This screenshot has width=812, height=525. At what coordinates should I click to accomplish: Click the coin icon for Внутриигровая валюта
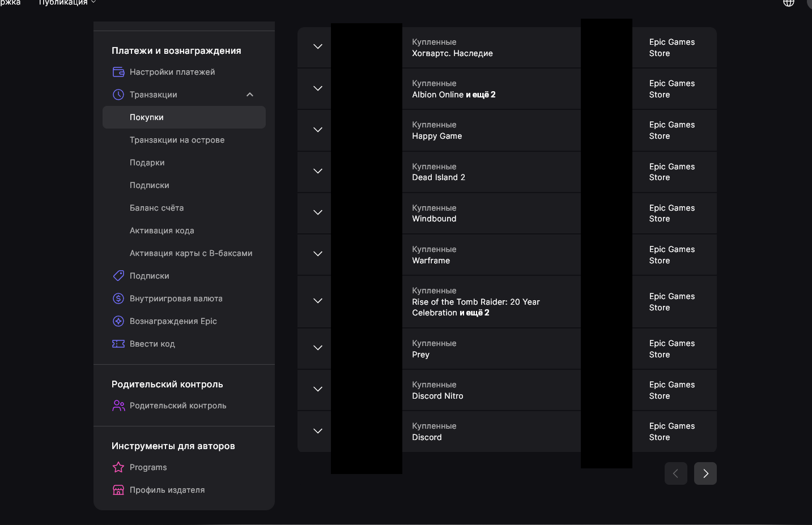tap(118, 298)
